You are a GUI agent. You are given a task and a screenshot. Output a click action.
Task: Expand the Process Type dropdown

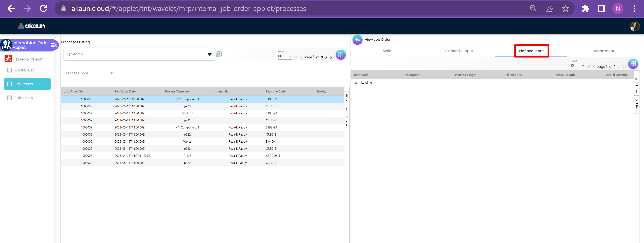tap(90, 73)
